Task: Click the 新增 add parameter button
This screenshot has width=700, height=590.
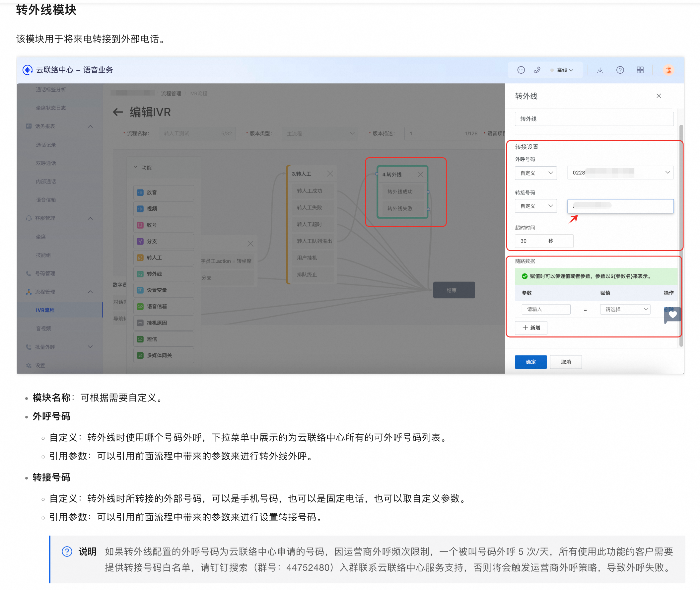Action: (x=531, y=328)
